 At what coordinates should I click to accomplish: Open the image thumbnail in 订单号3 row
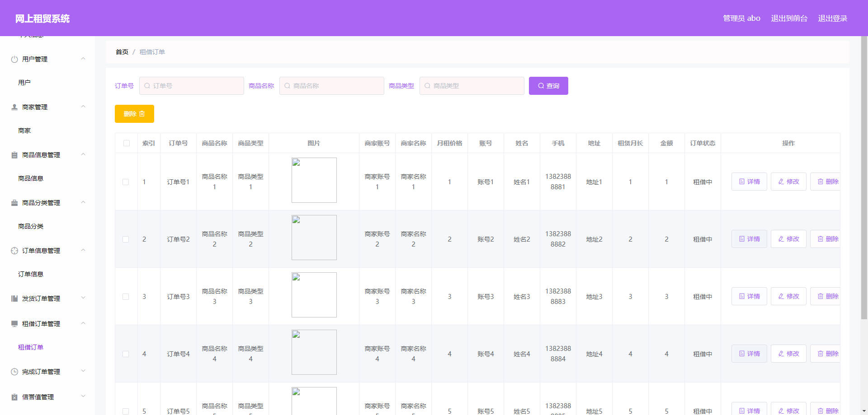click(x=314, y=295)
